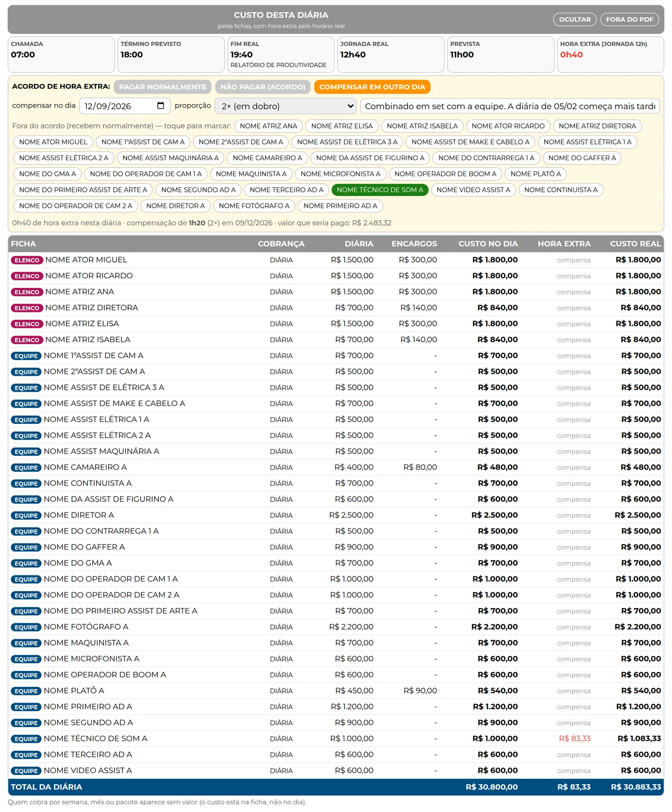This screenshot has height=812, width=672.
Task: Click the FORA DO PDF button
Action: (629, 19)
